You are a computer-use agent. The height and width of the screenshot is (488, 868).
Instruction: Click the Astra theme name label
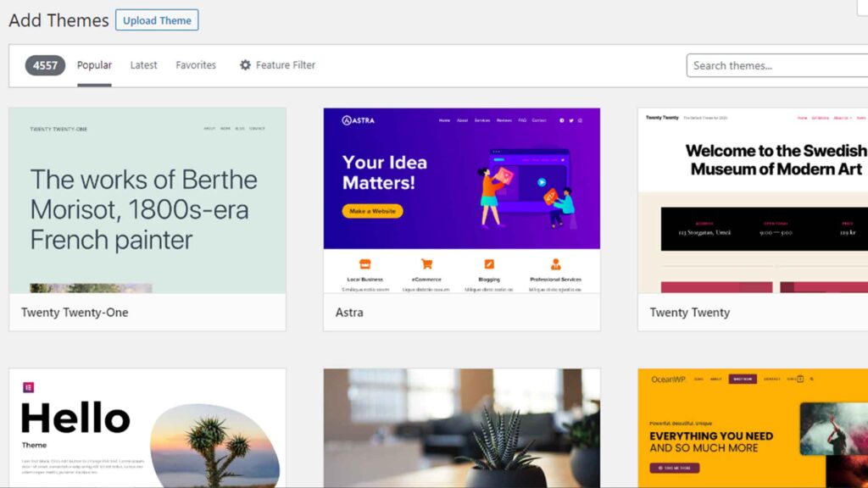pos(349,312)
